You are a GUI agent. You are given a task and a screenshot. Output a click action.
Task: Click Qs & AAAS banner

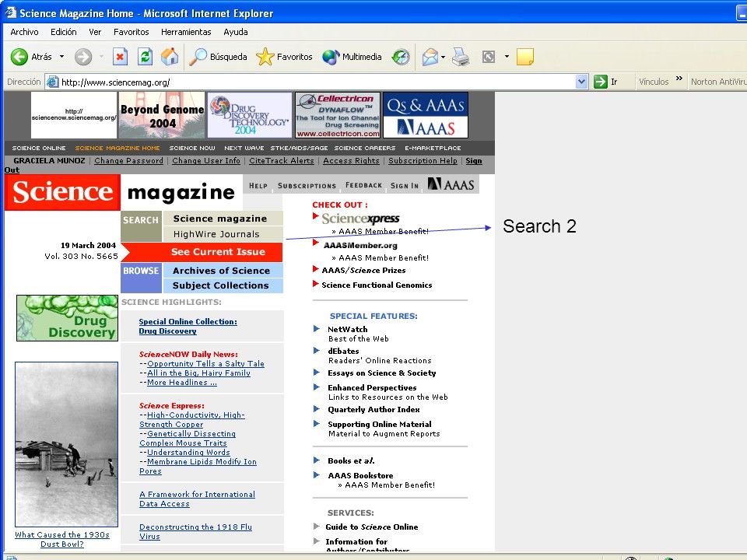(426, 115)
